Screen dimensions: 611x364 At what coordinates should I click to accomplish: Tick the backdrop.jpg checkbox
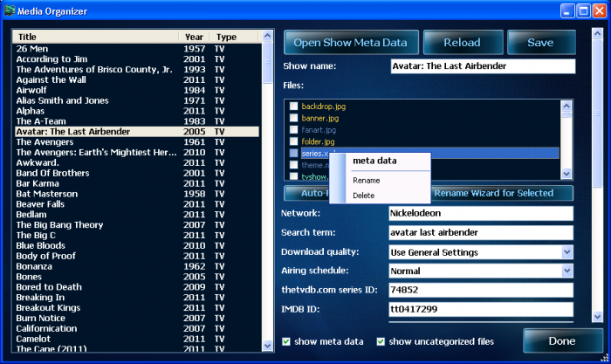(294, 106)
